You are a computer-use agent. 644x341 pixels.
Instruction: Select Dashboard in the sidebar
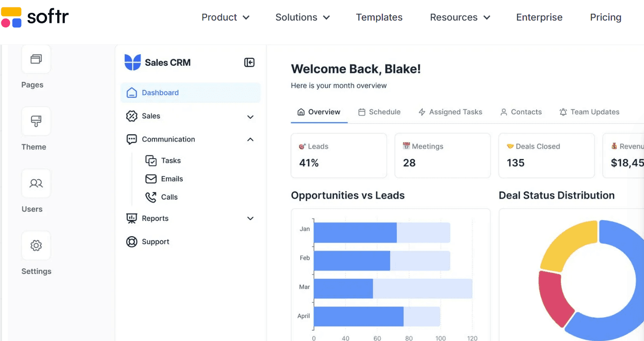coord(191,93)
